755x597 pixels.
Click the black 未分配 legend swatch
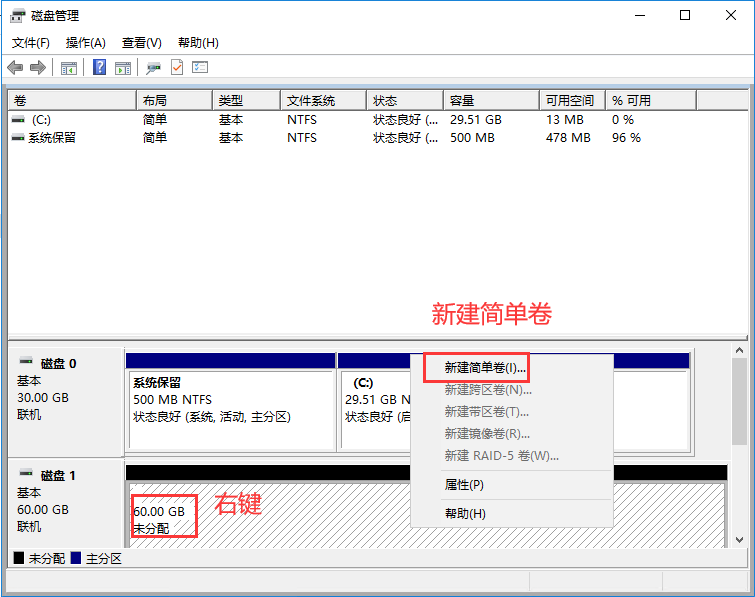[x=19, y=558]
